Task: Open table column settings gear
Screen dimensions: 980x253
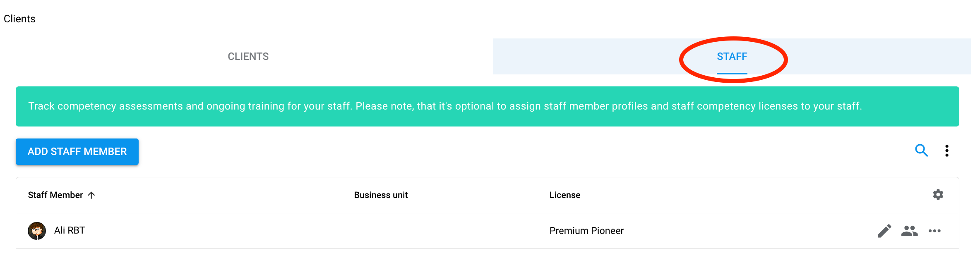Action: [938, 195]
